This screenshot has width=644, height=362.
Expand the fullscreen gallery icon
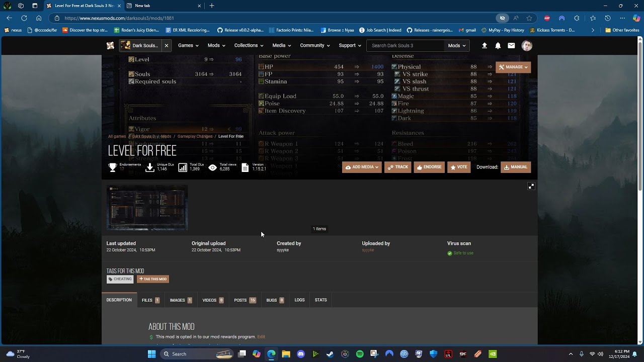tap(531, 186)
